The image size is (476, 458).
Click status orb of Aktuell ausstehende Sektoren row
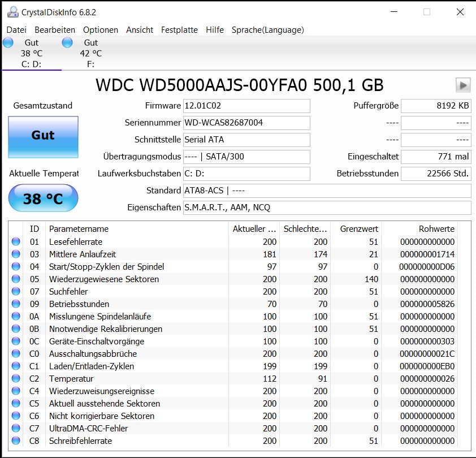[16, 404]
